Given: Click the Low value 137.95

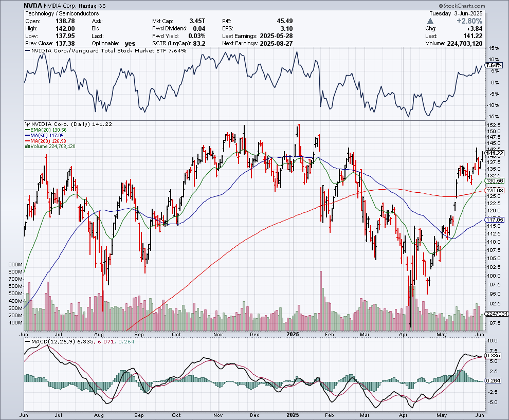Looking at the screenshot, I should click(65, 36).
